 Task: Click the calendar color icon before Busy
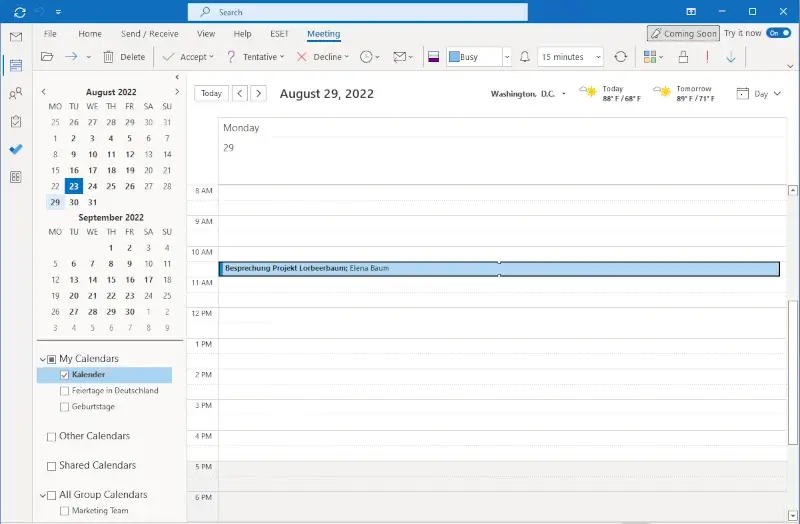click(434, 57)
